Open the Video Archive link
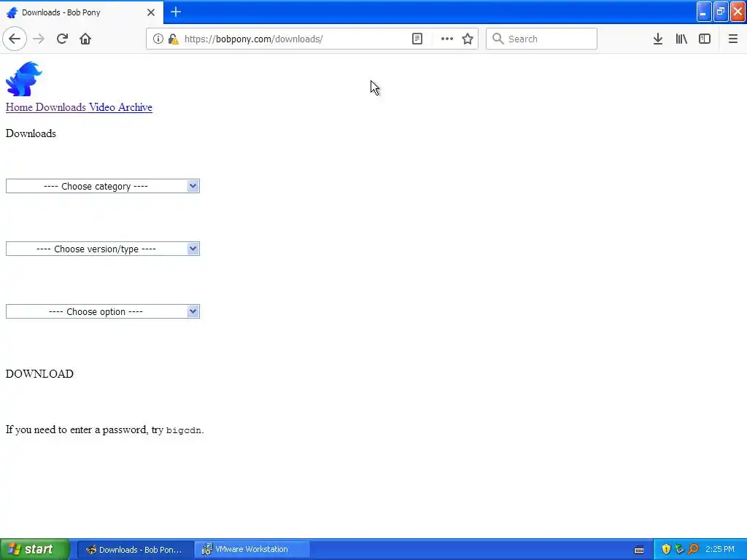The width and height of the screenshot is (747, 560). tap(120, 107)
